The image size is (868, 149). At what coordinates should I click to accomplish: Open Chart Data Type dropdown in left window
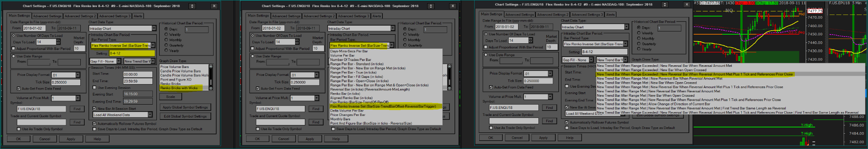point(154,28)
